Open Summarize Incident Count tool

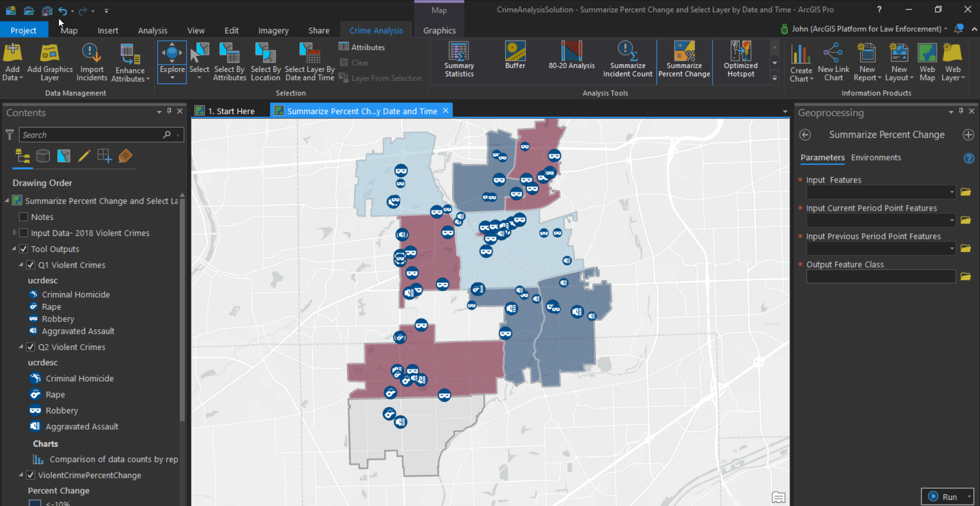(x=628, y=60)
